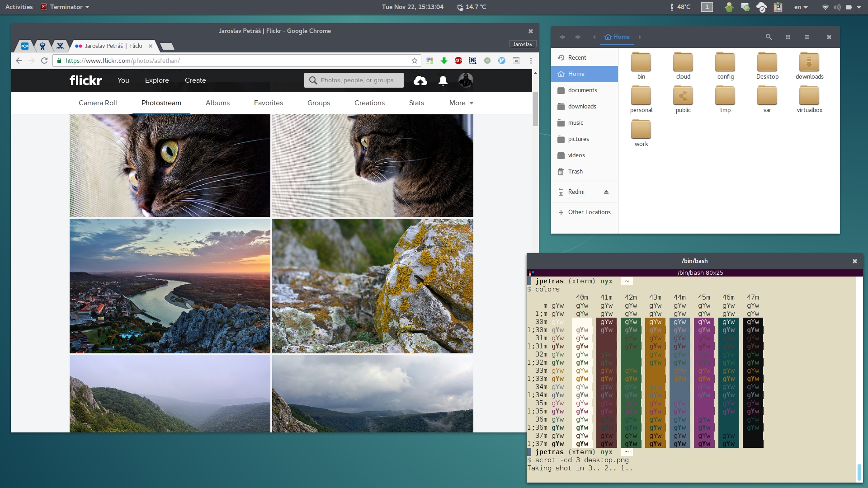
Task: Click the clipboard P tray icon
Action: [778, 7]
